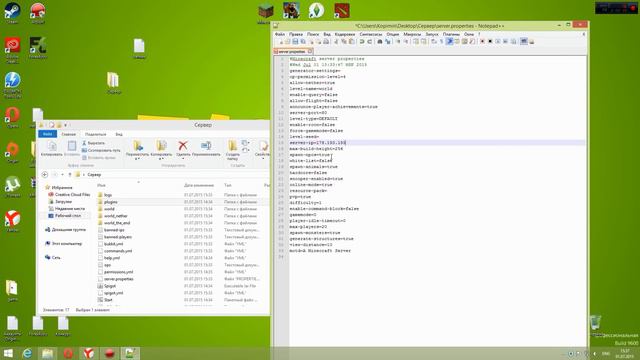Open Кодировки menu in Notepad++

(344, 34)
